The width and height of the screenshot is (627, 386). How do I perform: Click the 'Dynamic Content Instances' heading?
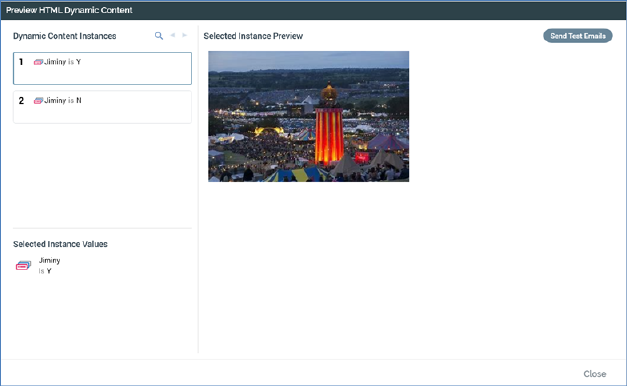click(x=64, y=36)
